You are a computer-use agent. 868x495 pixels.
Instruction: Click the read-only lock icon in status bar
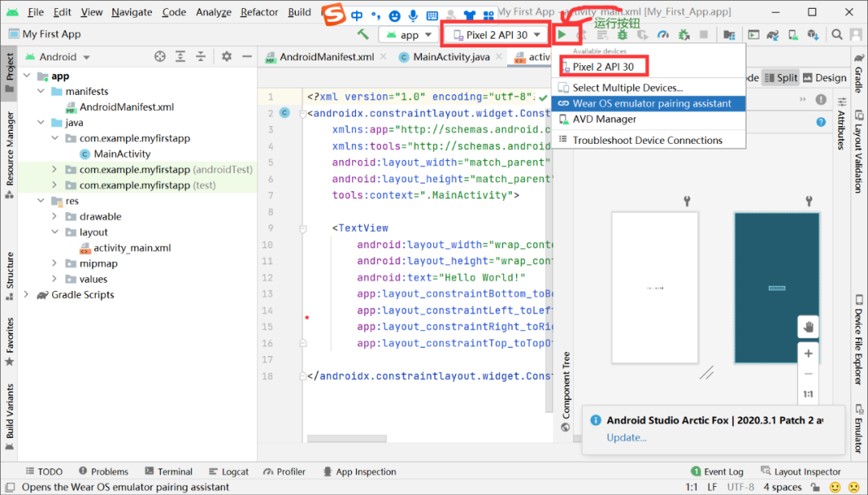point(815,487)
